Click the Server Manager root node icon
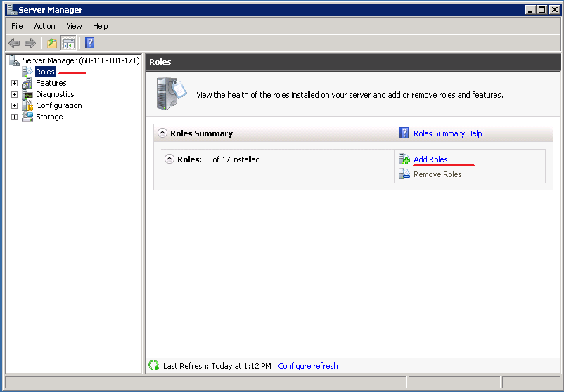564x392 pixels. click(x=14, y=60)
